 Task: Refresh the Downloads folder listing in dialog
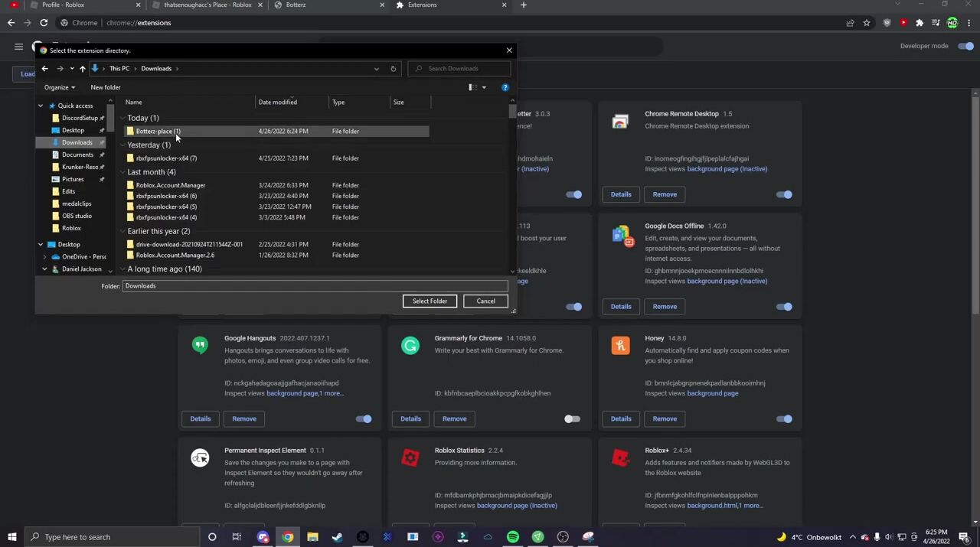coord(394,69)
